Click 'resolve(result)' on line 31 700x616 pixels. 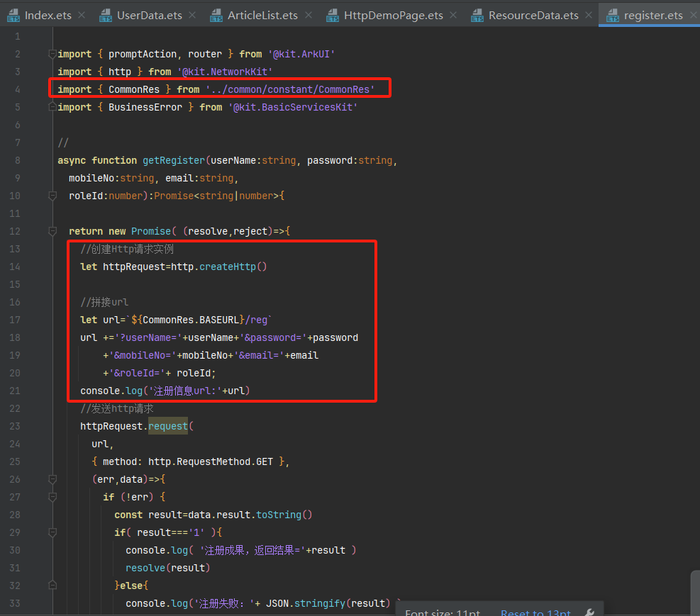(x=168, y=568)
